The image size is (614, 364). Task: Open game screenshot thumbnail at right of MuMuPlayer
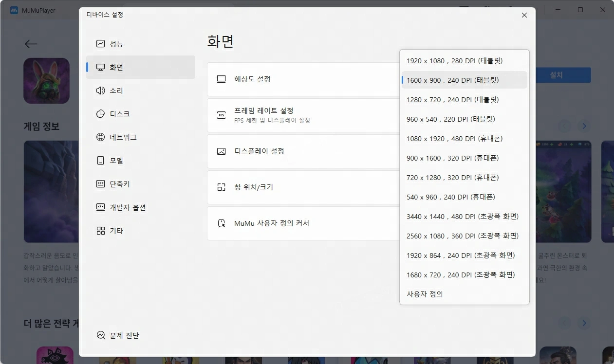pyautogui.click(x=563, y=192)
